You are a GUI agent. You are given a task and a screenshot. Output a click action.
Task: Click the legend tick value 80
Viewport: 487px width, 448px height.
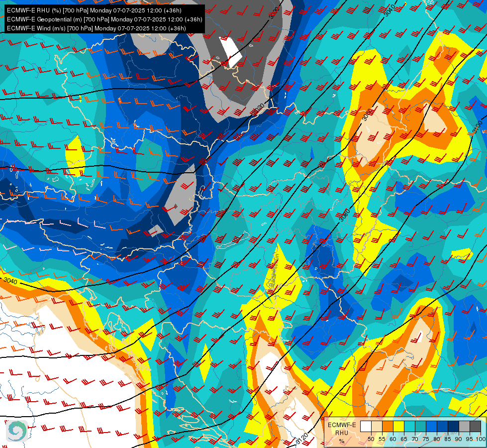point(437,439)
